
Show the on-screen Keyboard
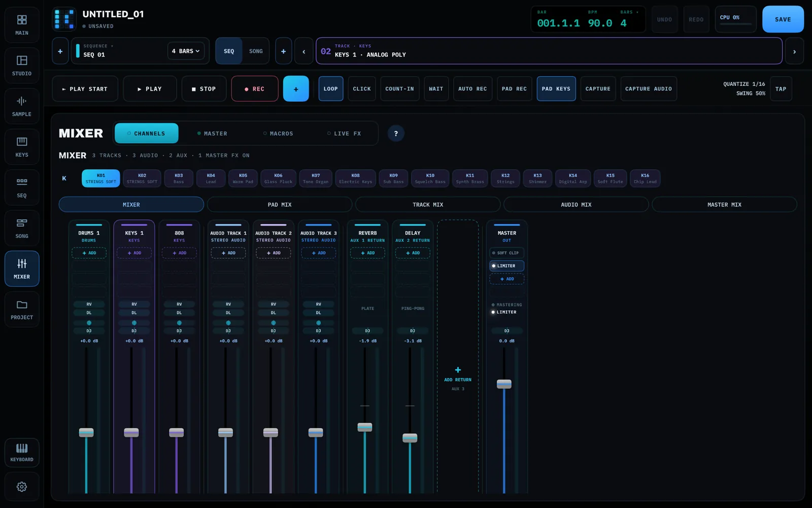[x=22, y=452]
